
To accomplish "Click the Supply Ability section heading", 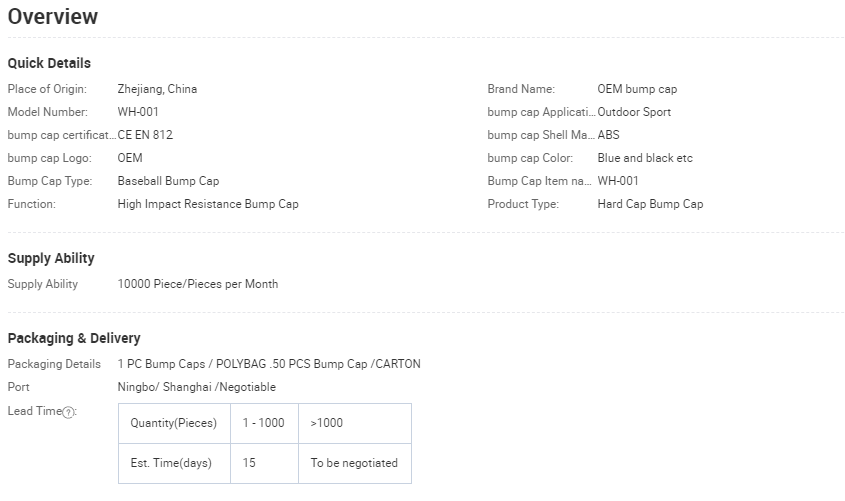I will 51,258.
